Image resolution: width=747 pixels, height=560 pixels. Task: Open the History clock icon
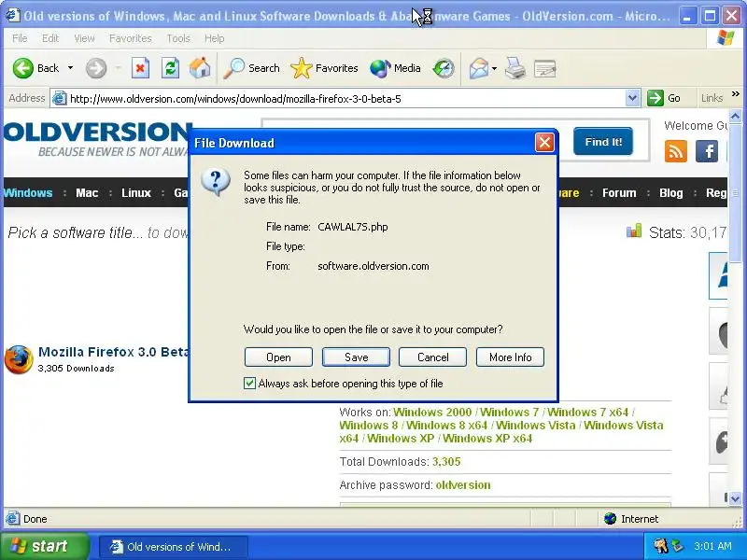444,68
